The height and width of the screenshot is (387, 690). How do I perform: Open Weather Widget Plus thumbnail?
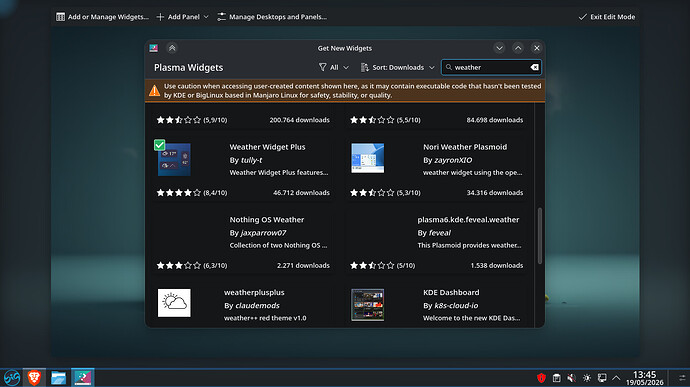[174, 159]
